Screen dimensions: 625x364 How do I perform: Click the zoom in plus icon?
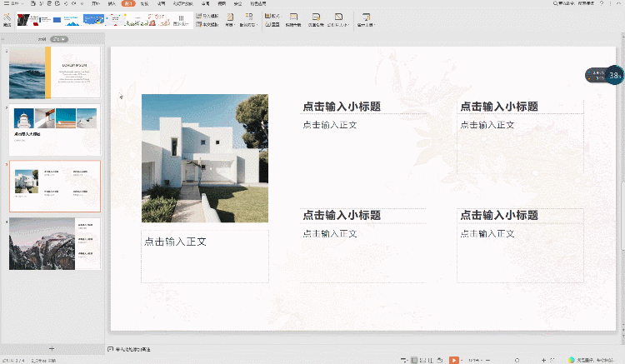pyautogui.click(x=542, y=360)
